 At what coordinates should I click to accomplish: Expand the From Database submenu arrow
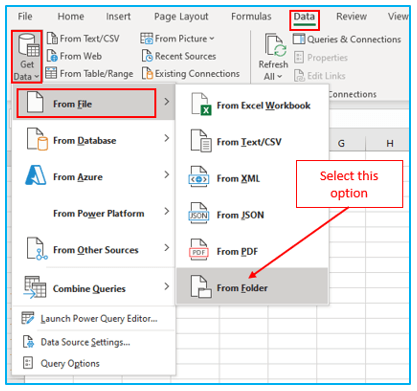tap(167, 138)
